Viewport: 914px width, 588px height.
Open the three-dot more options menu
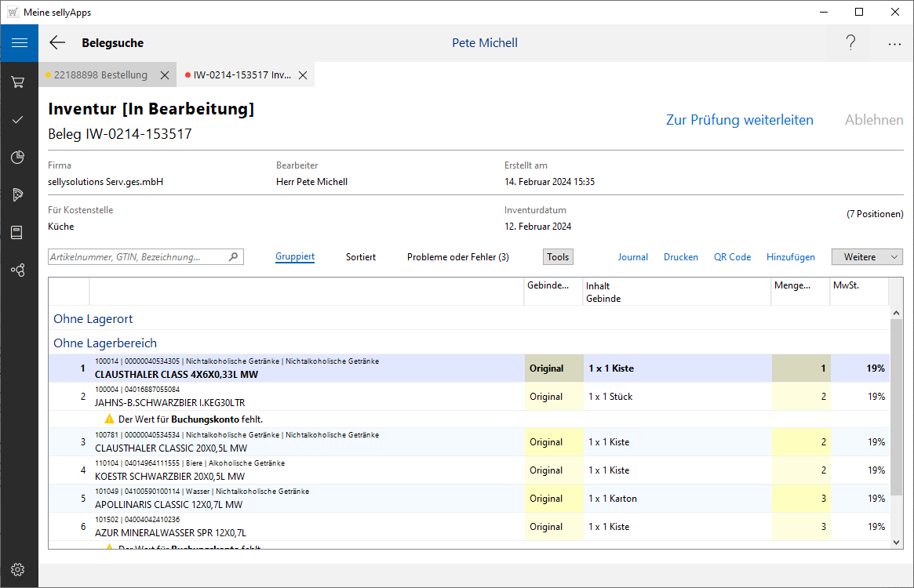[894, 44]
